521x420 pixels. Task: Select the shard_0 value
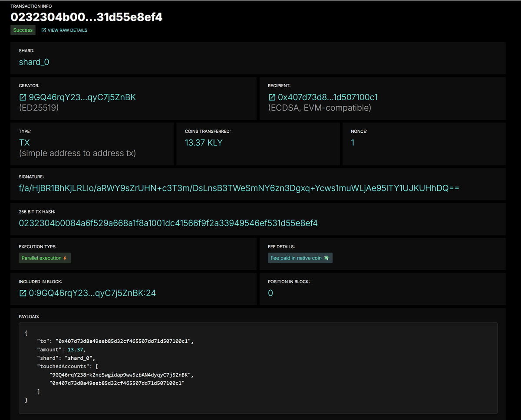tap(34, 62)
